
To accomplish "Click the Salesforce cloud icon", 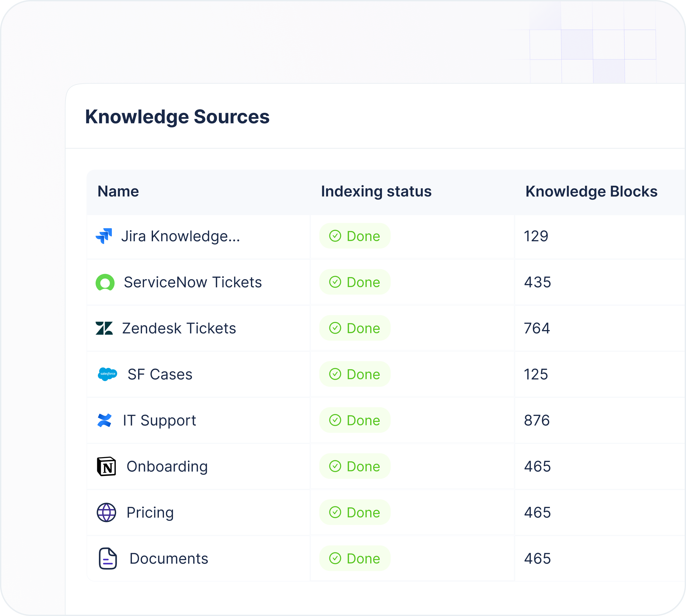I will click(107, 374).
